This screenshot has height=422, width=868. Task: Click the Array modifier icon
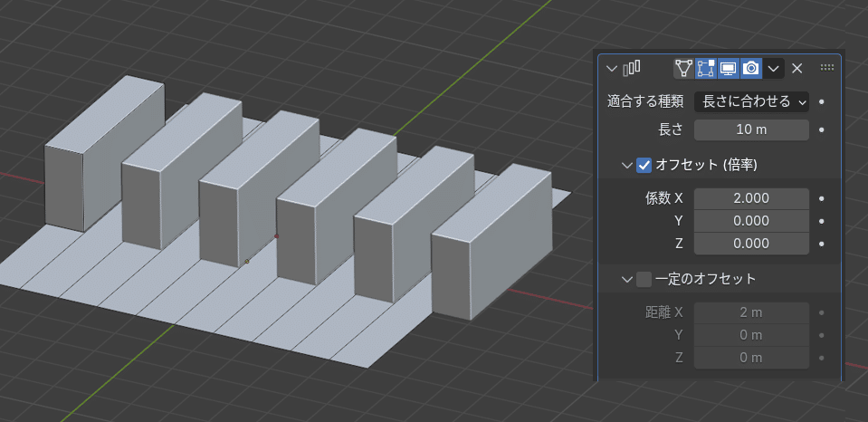(632, 69)
